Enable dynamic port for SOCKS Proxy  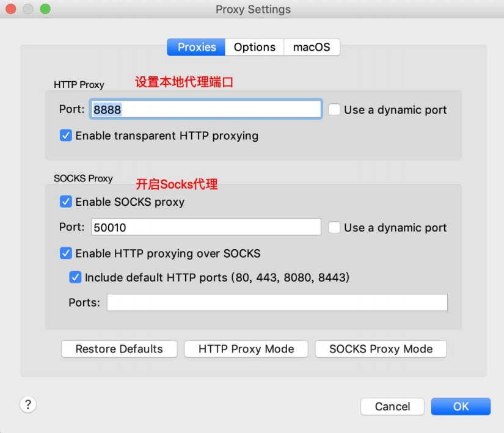click(x=334, y=227)
